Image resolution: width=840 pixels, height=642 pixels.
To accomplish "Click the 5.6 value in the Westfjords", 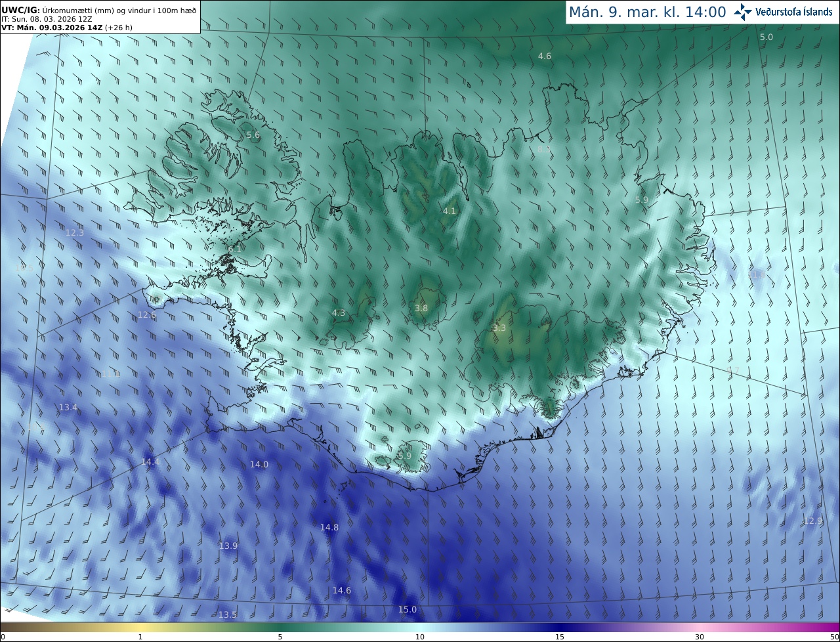I will (253, 135).
